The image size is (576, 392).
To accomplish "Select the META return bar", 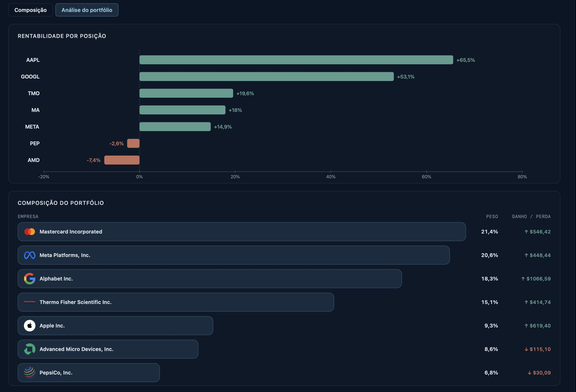I will pos(175,127).
